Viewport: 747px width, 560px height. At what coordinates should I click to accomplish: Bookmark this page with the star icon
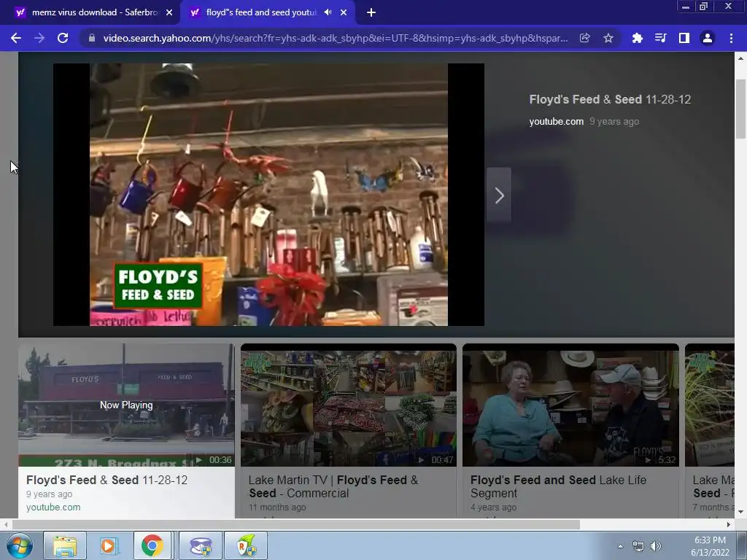click(608, 38)
